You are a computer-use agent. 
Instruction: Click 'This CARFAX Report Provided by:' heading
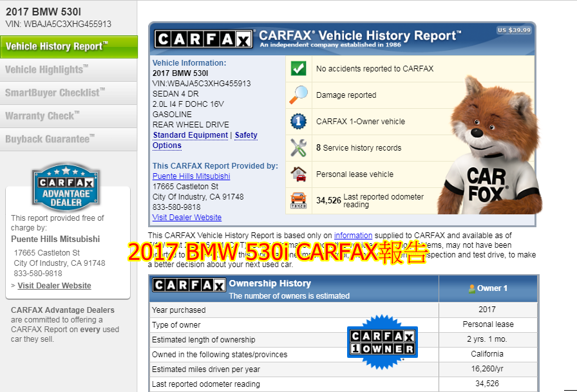(215, 166)
